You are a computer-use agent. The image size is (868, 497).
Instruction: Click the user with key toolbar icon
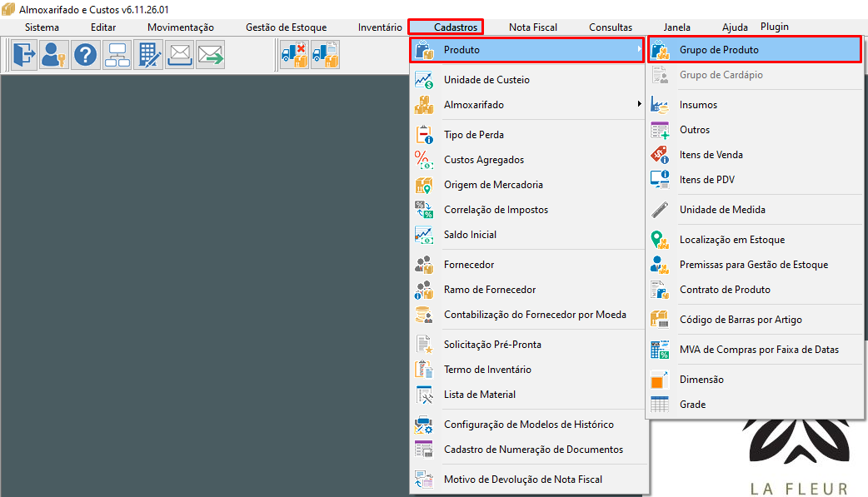coord(54,55)
